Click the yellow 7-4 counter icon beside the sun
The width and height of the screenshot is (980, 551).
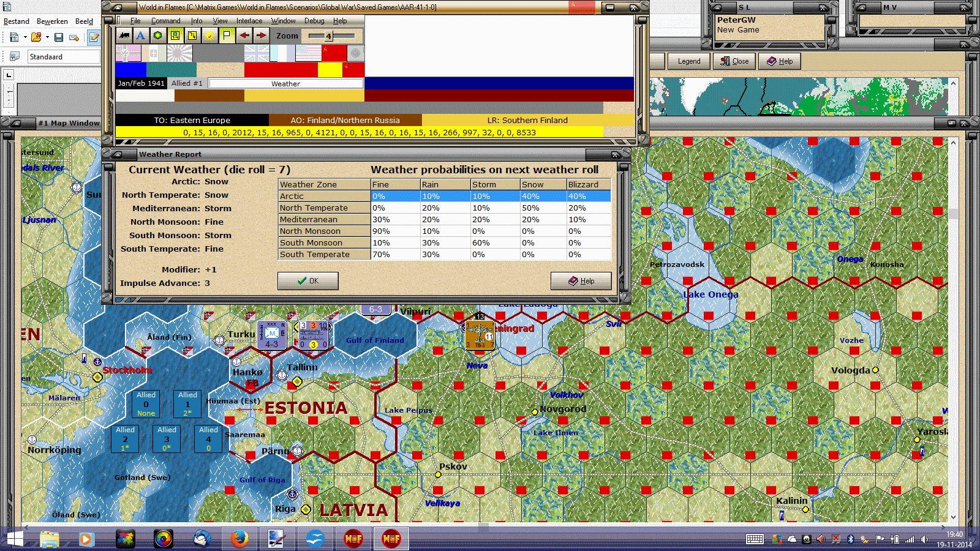coord(192,36)
